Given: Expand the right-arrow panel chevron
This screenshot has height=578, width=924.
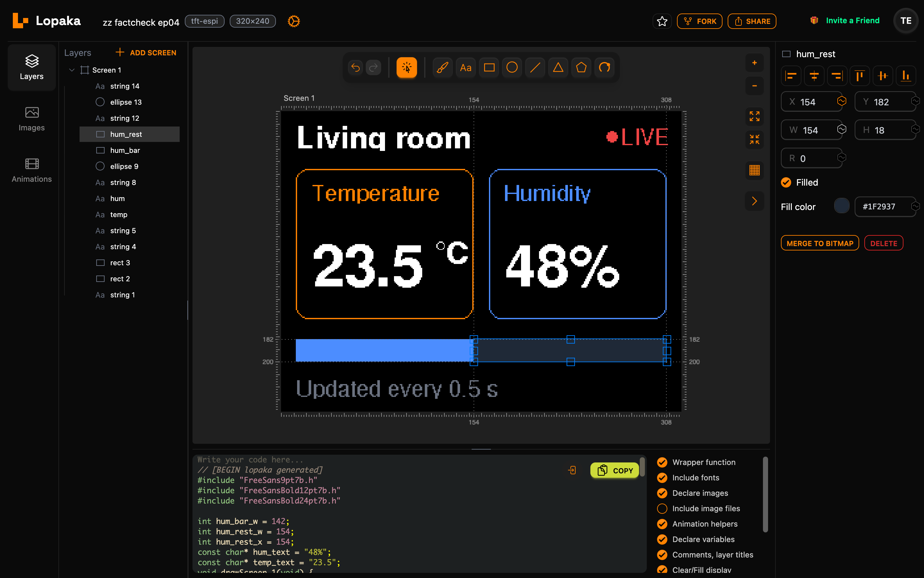Looking at the screenshot, I should (755, 201).
